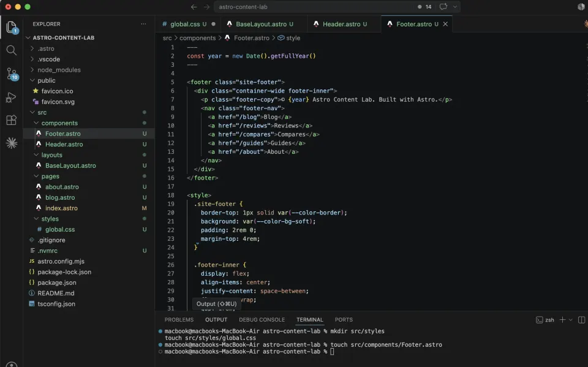Open the PORTS panel tab

pos(344,320)
